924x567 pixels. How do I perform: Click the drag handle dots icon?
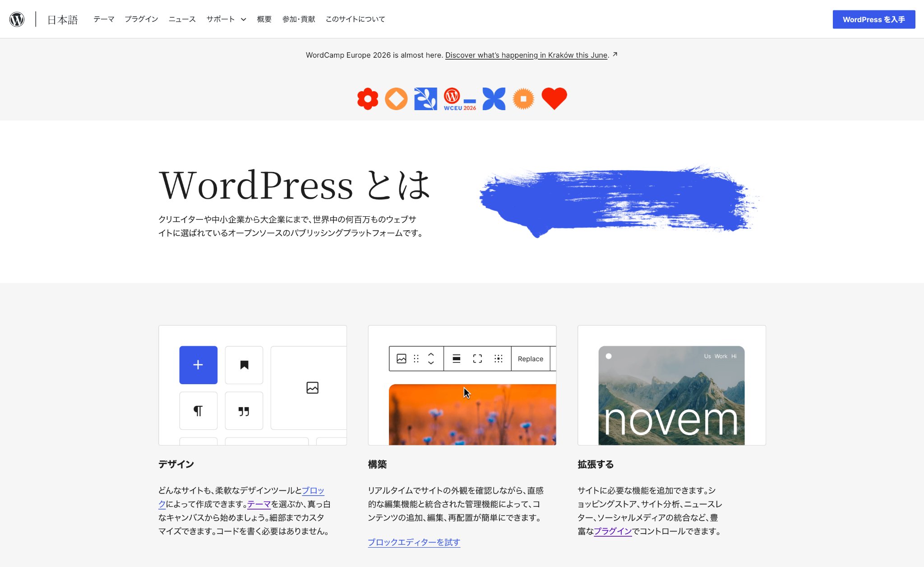(416, 358)
